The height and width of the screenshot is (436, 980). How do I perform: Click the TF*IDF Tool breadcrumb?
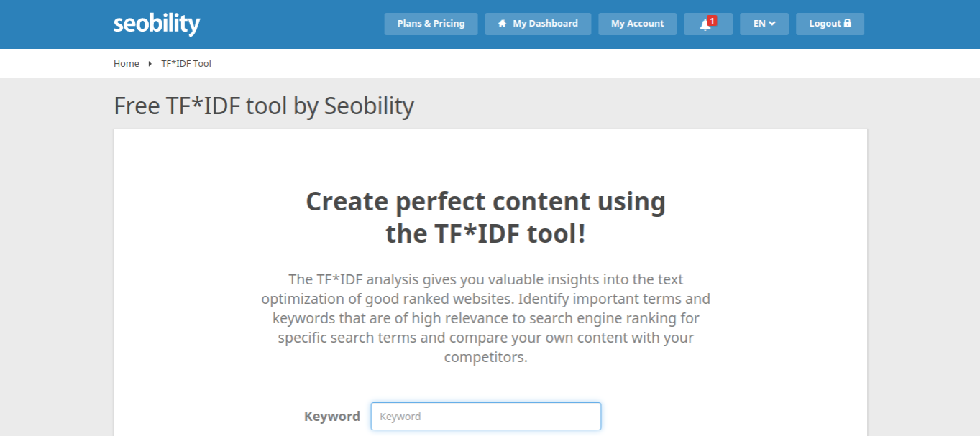point(186,64)
